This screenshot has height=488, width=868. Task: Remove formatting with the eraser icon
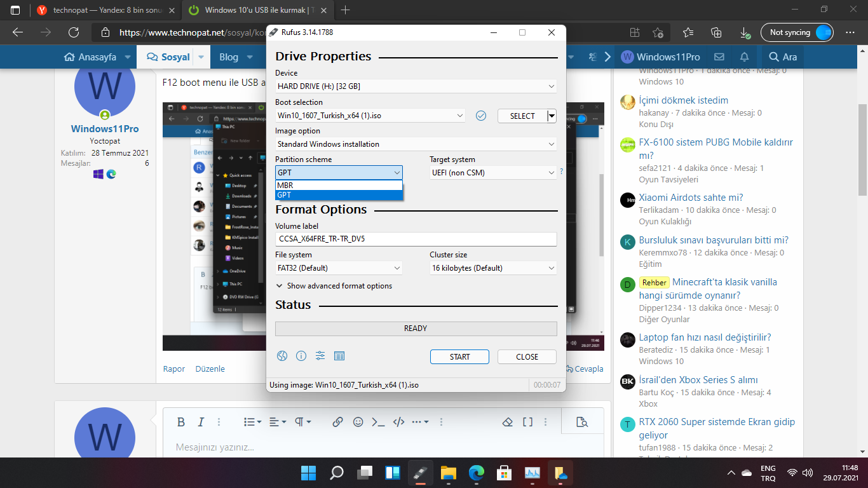(507, 422)
